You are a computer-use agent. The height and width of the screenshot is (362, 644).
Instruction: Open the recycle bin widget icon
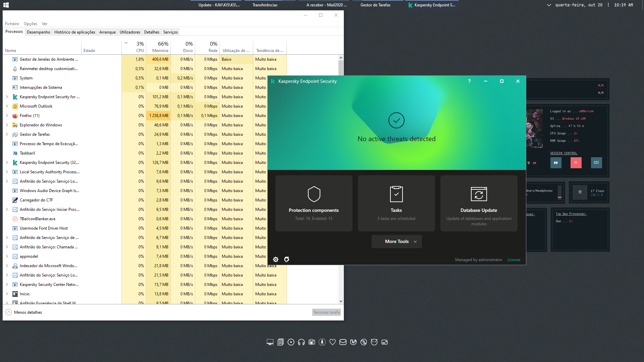click(x=580, y=192)
